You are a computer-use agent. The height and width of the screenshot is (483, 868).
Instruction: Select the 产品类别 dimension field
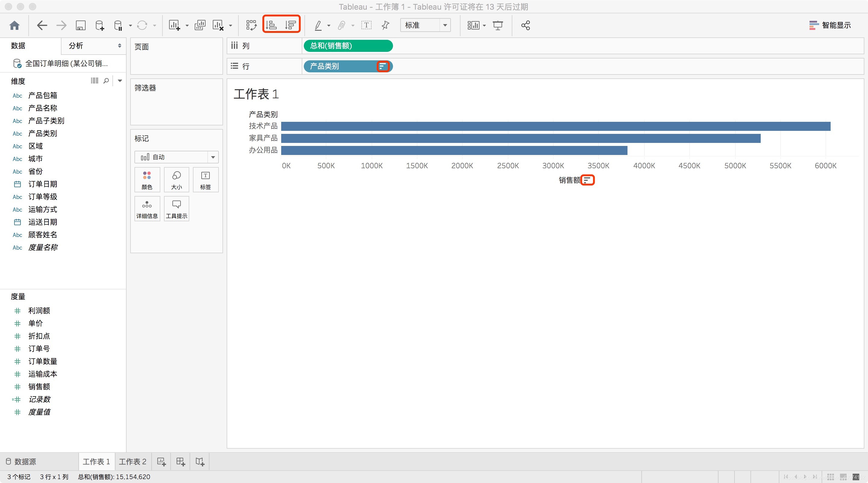tap(43, 134)
